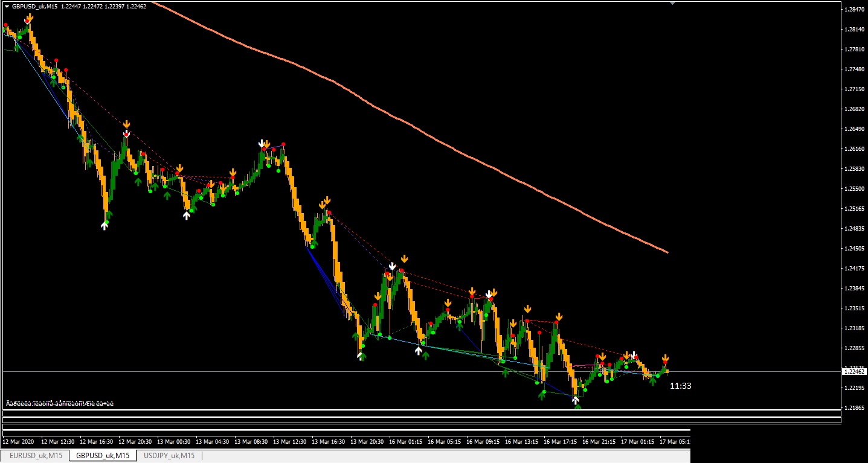Click the 16 Mar 09:15 time label
This screenshot has width=868, height=463.
pyautogui.click(x=484, y=442)
